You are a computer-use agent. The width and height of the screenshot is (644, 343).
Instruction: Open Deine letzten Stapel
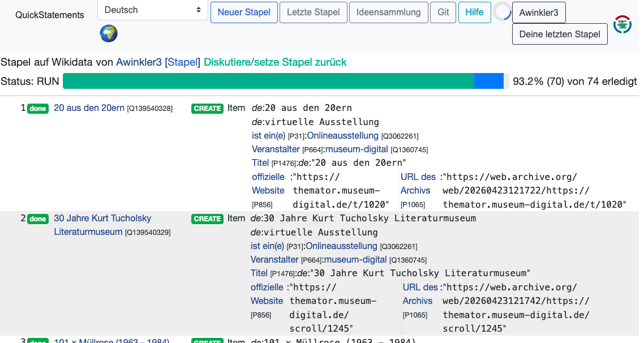560,34
